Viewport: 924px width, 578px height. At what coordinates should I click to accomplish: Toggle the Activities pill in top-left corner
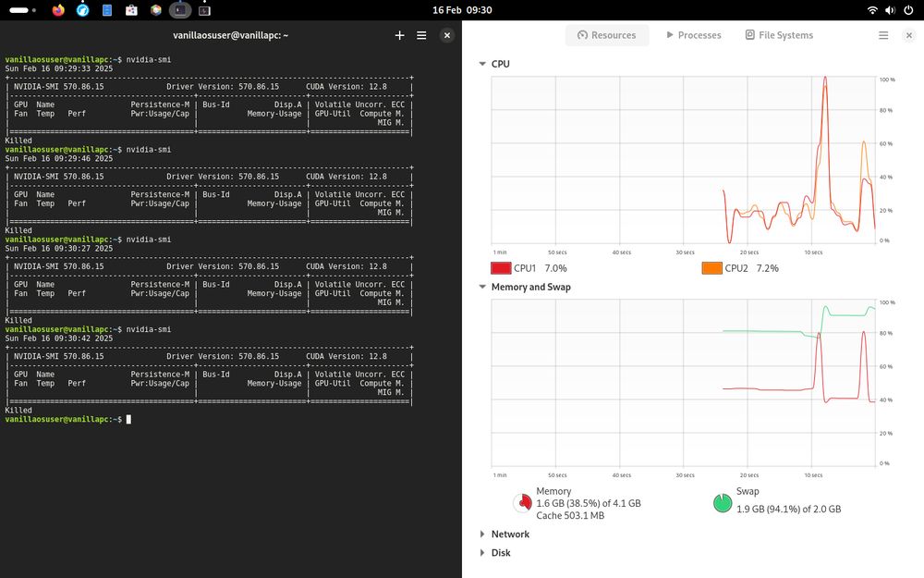pyautogui.click(x=18, y=9)
